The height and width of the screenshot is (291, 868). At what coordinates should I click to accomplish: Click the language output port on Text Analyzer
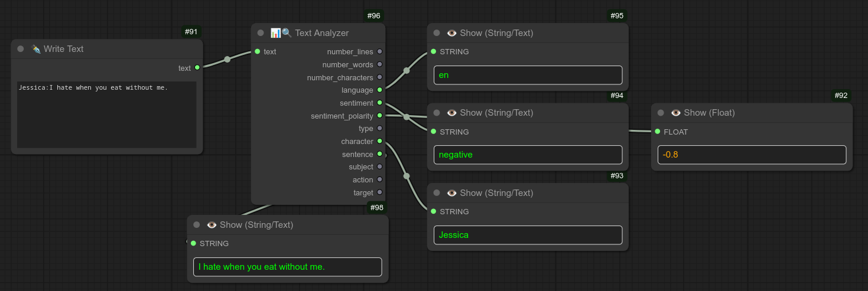point(379,90)
